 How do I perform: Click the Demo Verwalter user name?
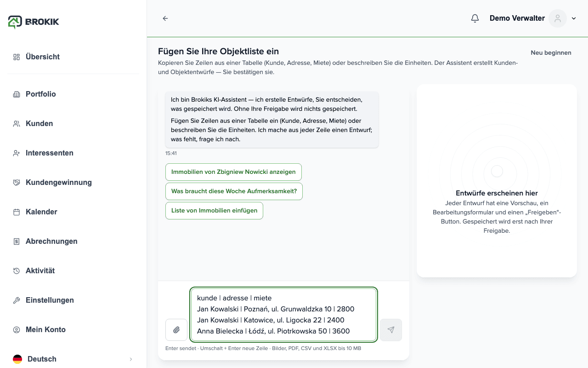click(517, 18)
